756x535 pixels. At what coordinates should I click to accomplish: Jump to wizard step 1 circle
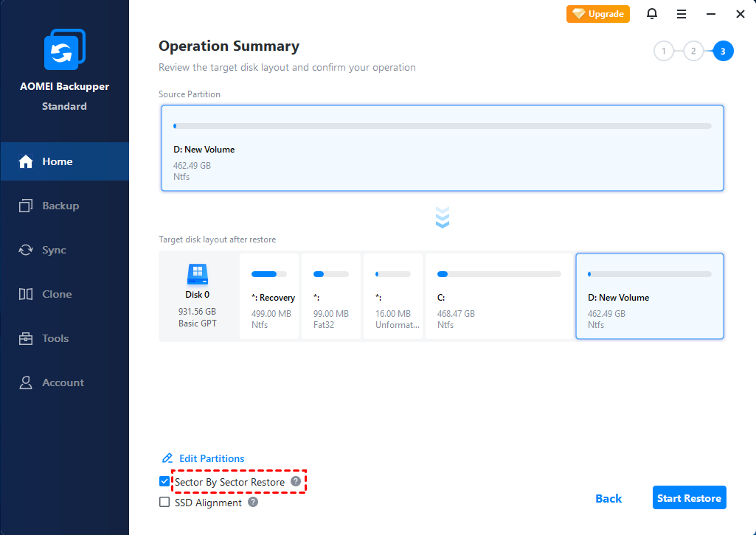[x=663, y=51]
